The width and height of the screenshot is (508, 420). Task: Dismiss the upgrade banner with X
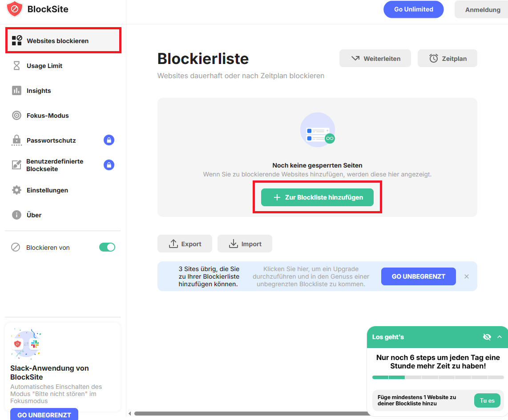467,276
